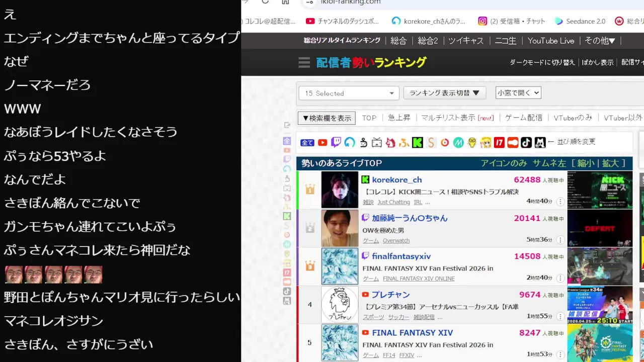Open finalfantasyxiv channel link

[x=401, y=256]
